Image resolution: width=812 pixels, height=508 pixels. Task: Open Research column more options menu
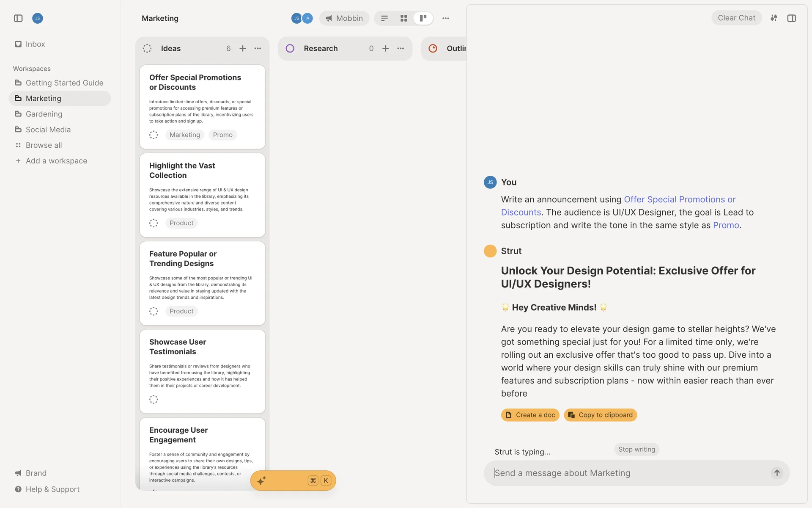[401, 49]
